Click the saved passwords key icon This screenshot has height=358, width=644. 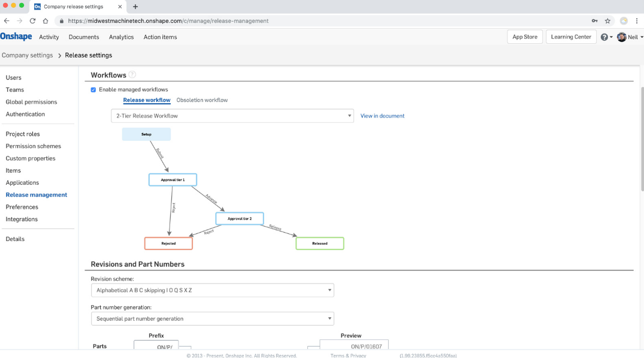(594, 20)
